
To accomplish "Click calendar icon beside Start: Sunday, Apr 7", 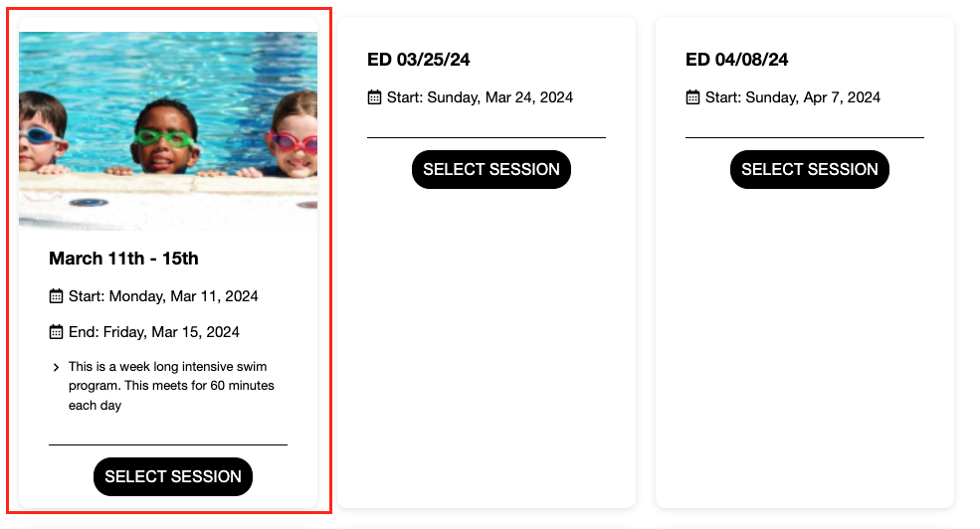I will 692,97.
